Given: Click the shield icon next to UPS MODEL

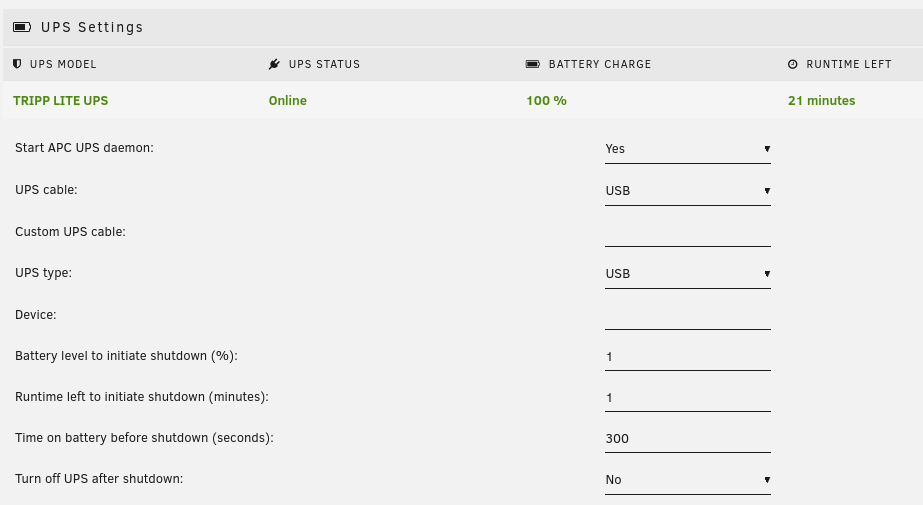Looking at the screenshot, I should click(x=17, y=64).
